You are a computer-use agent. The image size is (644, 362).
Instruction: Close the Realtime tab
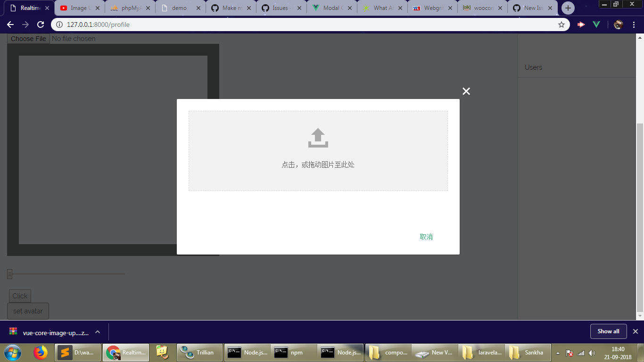tap(47, 8)
